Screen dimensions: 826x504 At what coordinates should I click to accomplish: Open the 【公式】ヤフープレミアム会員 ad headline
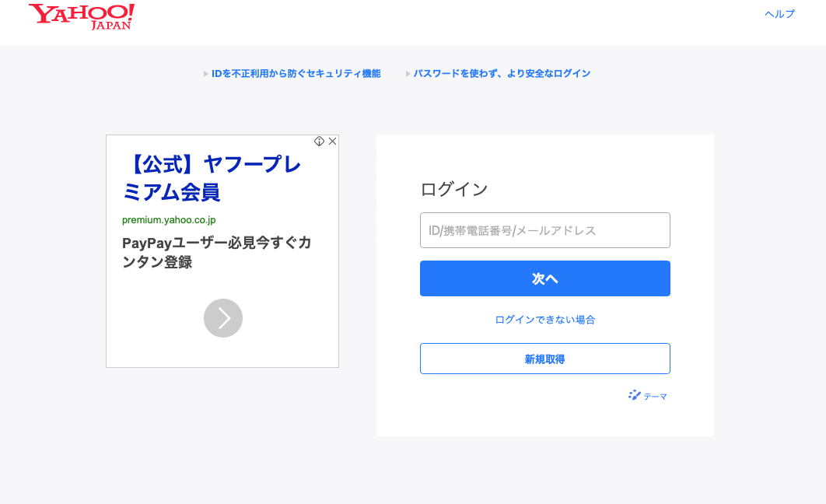pos(212,178)
